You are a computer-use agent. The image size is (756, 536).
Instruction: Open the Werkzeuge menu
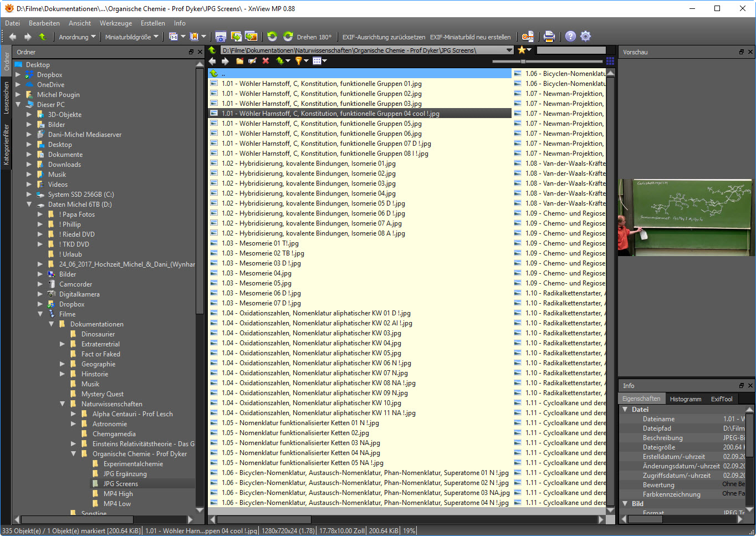(115, 23)
